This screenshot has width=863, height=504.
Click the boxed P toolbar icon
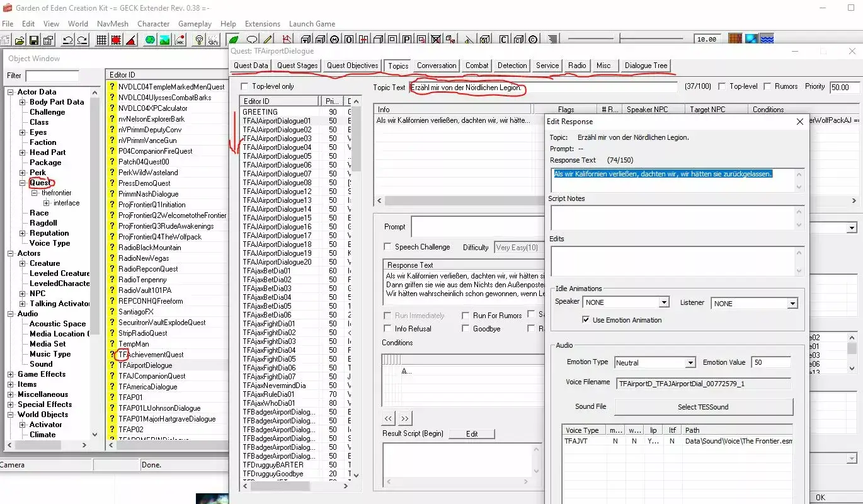(407, 40)
